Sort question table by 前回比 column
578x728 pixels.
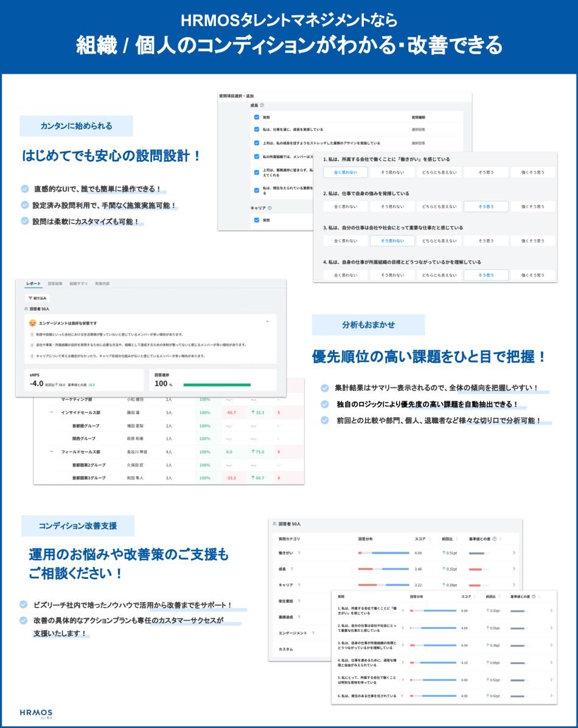click(x=499, y=597)
